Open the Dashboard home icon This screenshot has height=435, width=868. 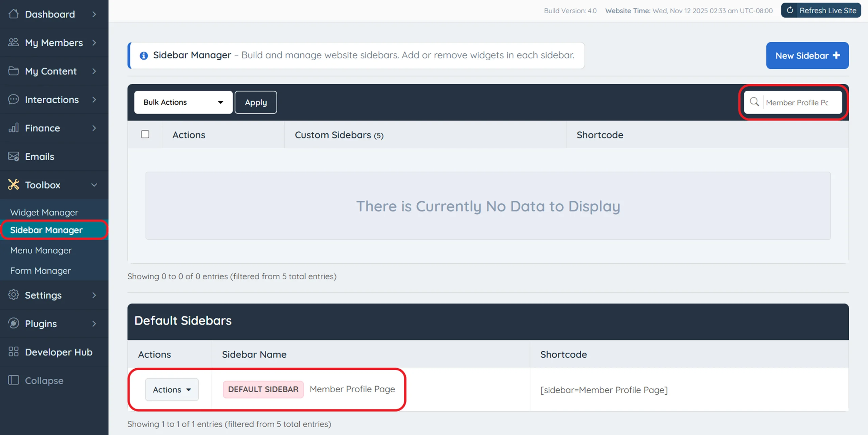(x=14, y=14)
